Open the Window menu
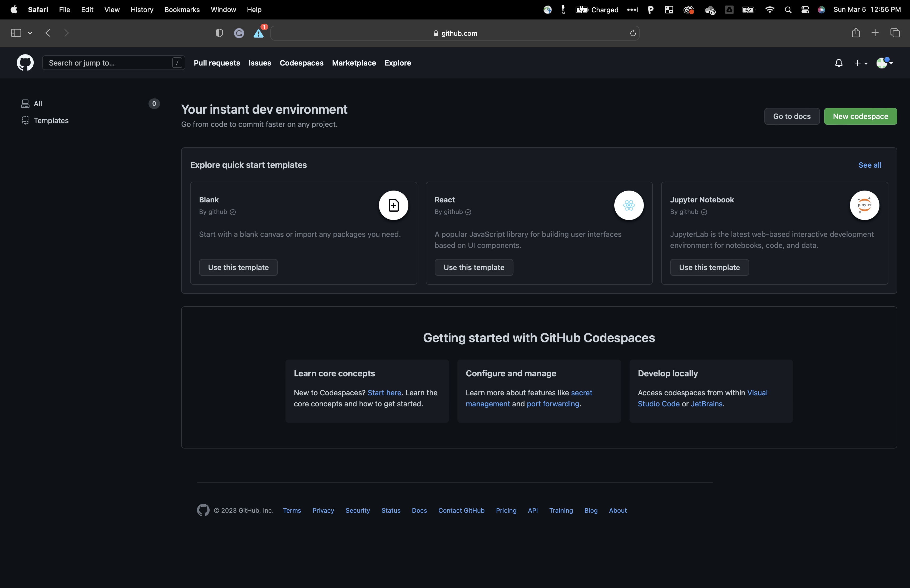910x588 pixels. (x=223, y=9)
